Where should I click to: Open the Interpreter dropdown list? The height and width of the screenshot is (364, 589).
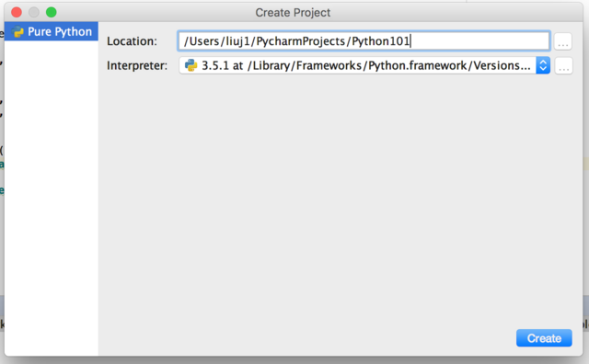click(x=364, y=65)
